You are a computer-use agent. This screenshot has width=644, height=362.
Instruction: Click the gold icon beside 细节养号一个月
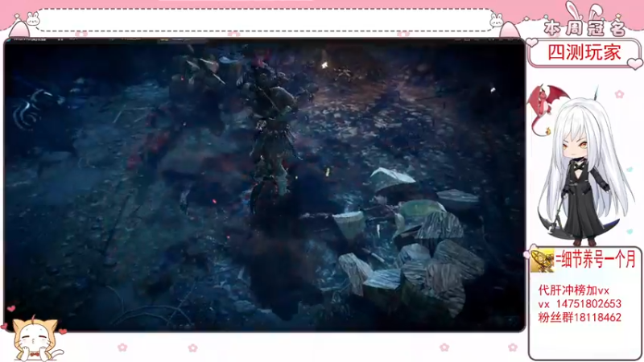pos(542,261)
